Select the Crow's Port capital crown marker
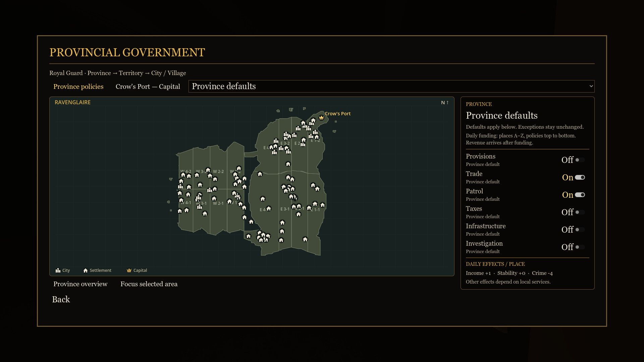The height and width of the screenshot is (362, 644). point(321,117)
